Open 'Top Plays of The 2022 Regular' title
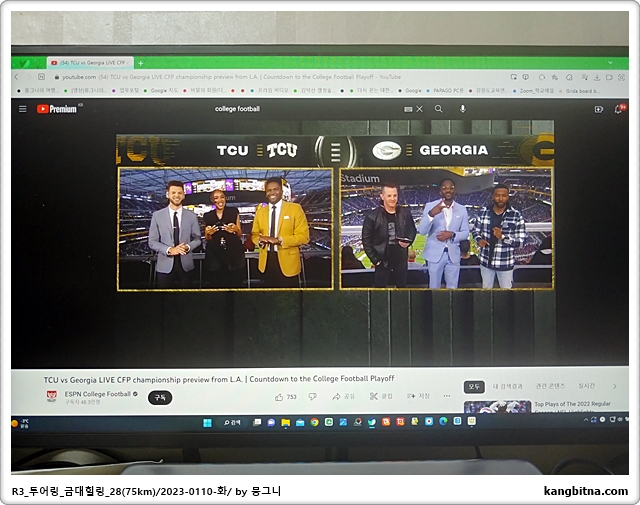Viewport: 640px width, 505px height. tap(572, 404)
